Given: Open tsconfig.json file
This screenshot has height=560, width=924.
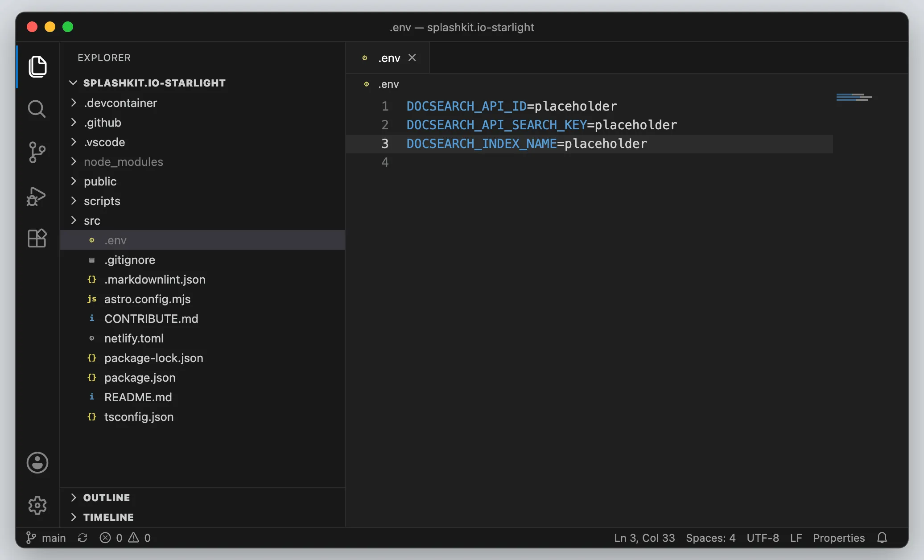Looking at the screenshot, I should point(202,417).
